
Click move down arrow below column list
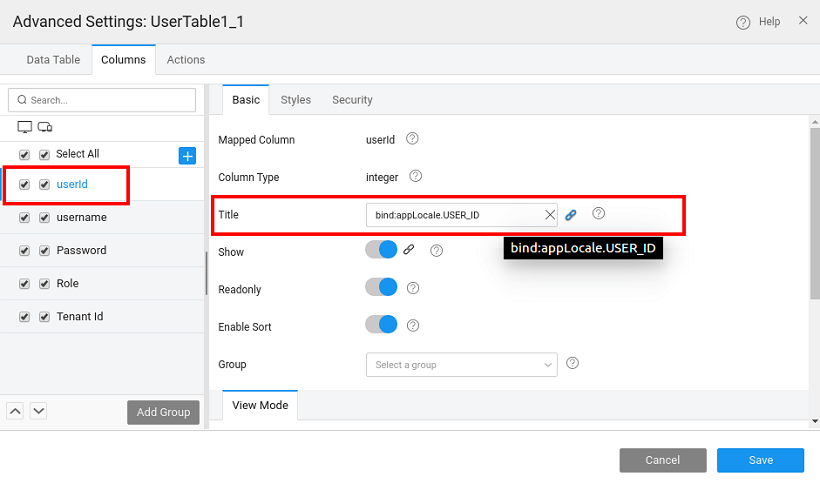38,411
